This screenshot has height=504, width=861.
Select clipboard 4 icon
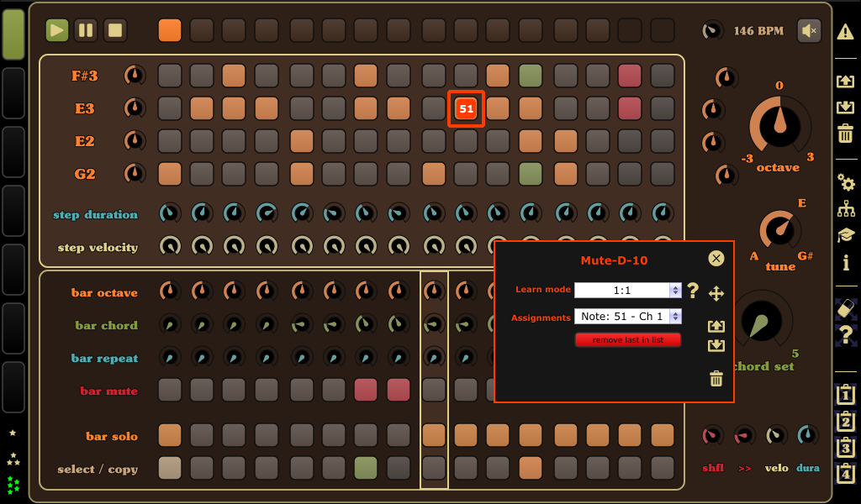[846, 473]
